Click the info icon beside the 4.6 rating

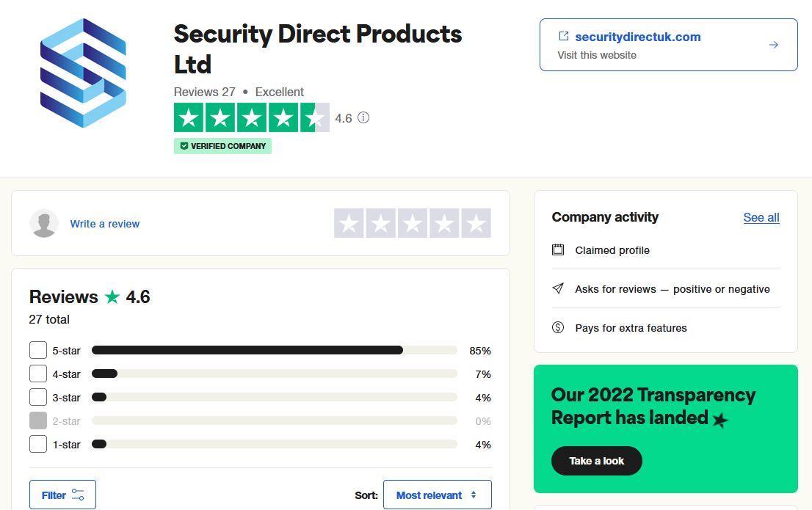(x=363, y=117)
